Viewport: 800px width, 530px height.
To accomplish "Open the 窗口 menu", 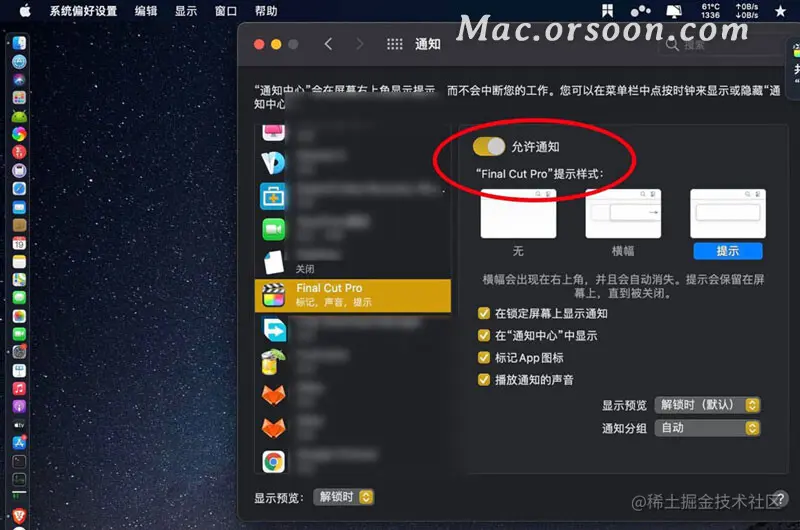I will point(226,11).
